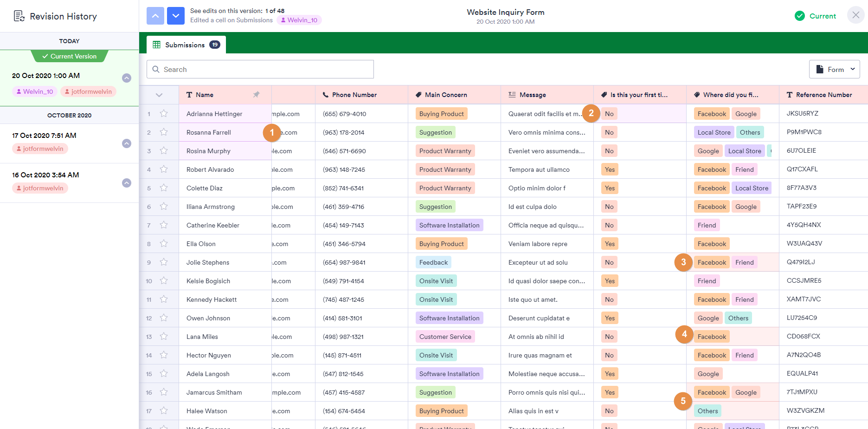
Task: Expand the 17 Oct 2020 7:51 AM revision
Action: 127,143
